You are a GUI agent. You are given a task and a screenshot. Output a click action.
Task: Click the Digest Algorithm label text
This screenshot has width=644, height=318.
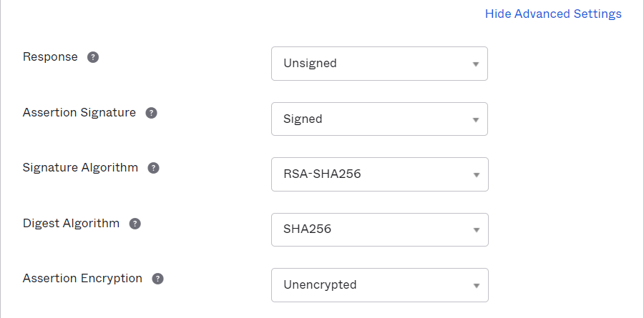point(71,223)
